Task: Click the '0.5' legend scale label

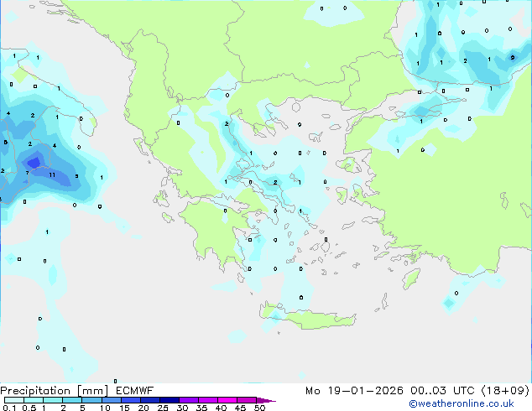Action: coord(29,408)
